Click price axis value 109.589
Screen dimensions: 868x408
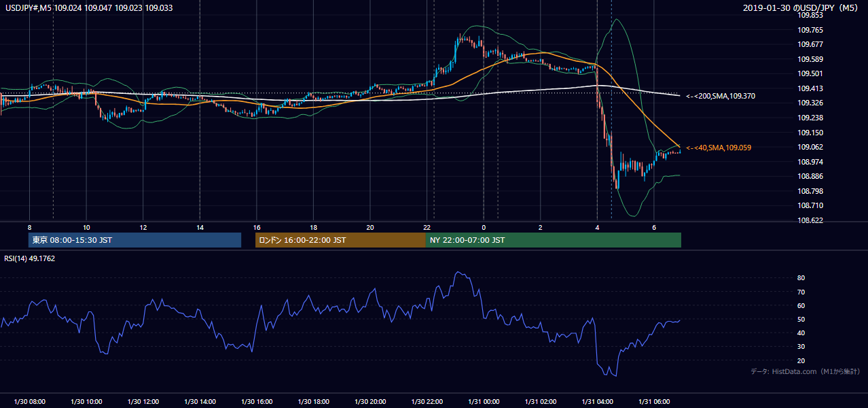810,59
